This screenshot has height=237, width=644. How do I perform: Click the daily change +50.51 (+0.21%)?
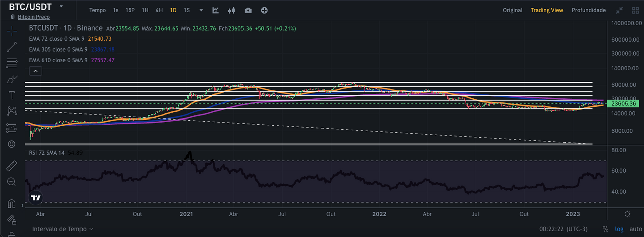point(276,29)
